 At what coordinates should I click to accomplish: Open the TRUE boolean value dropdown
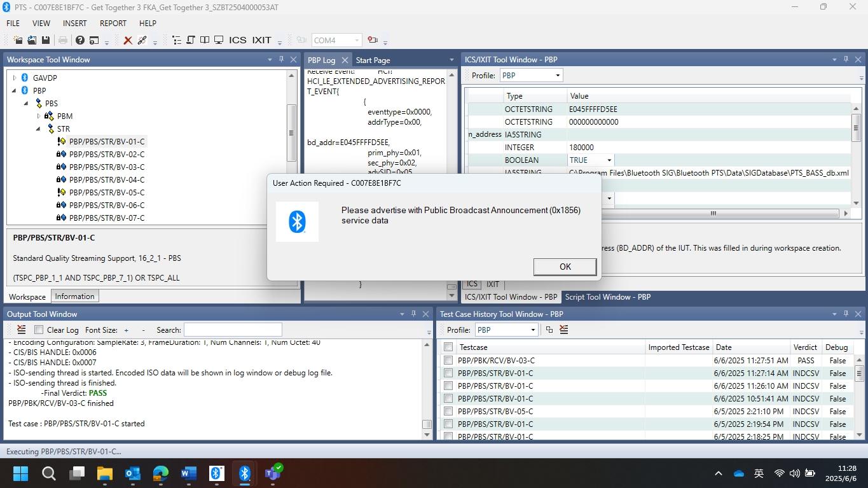point(609,160)
